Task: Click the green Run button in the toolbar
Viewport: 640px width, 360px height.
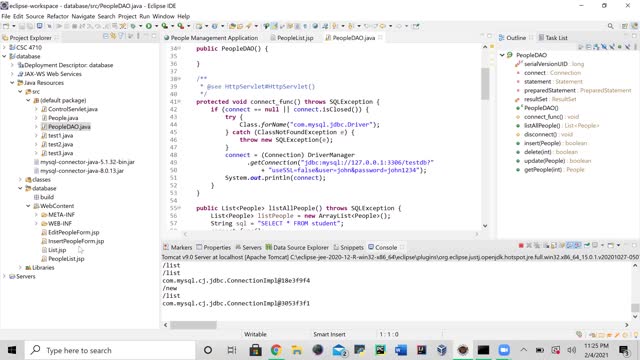Action: click(x=149, y=26)
